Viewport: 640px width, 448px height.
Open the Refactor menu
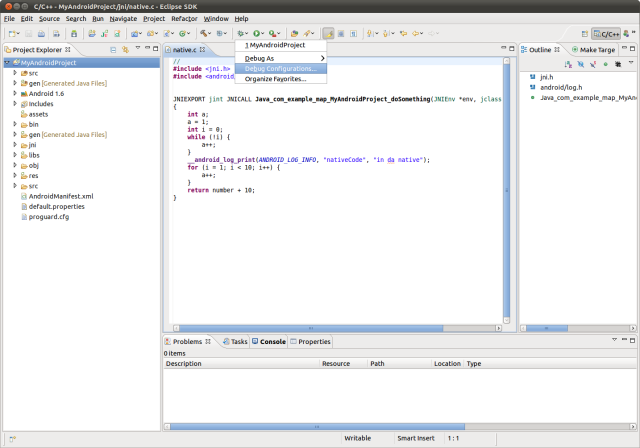click(x=184, y=18)
